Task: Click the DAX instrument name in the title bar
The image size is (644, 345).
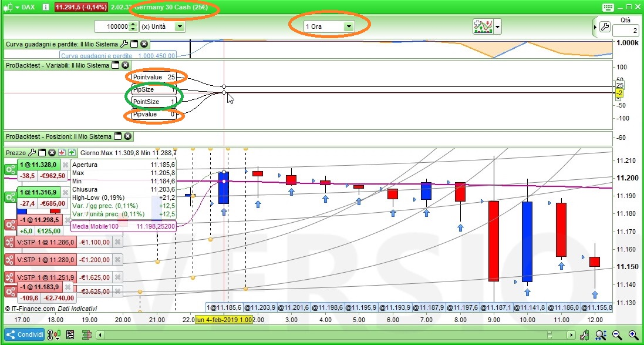Action: point(28,7)
